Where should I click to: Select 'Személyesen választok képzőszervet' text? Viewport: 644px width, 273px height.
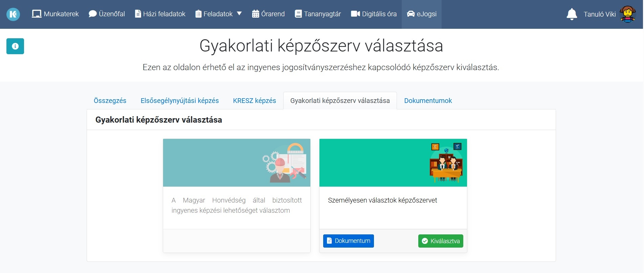[382, 200]
